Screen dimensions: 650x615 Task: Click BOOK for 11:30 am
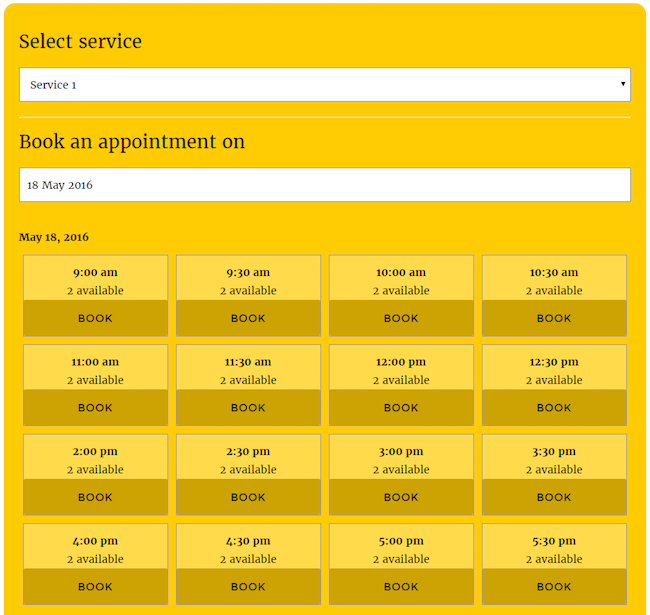pyautogui.click(x=248, y=408)
